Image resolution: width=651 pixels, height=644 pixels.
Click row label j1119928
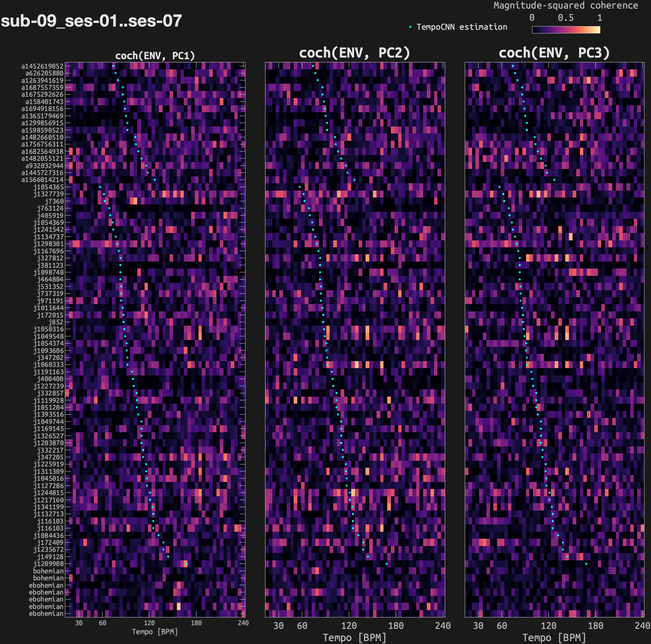point(49,400)
